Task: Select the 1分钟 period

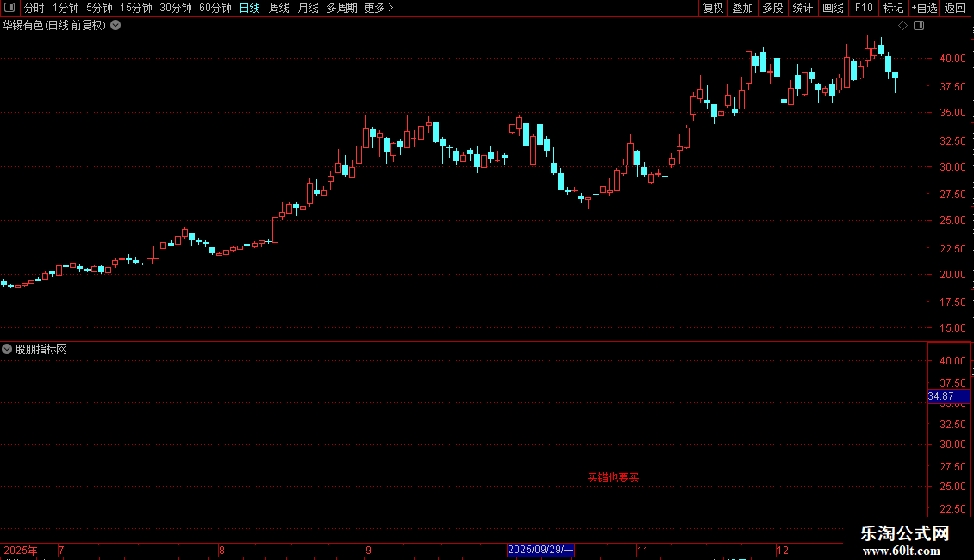Action: [66, 8]
